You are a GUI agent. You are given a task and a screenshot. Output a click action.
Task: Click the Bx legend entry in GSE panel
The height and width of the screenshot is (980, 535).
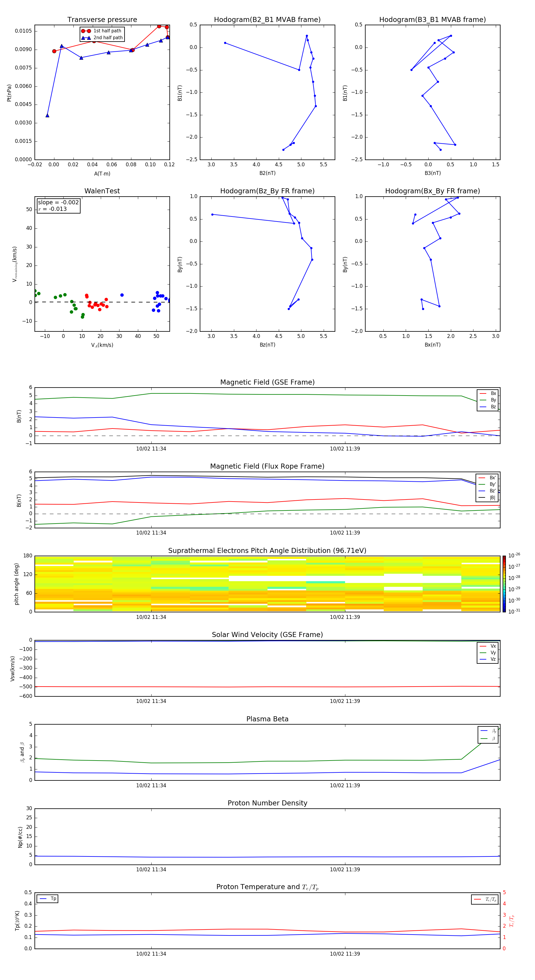tap(488, 393)
